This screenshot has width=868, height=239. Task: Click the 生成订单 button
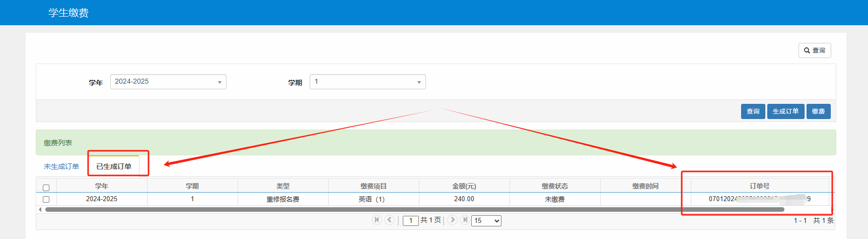(x=785, y=111)
